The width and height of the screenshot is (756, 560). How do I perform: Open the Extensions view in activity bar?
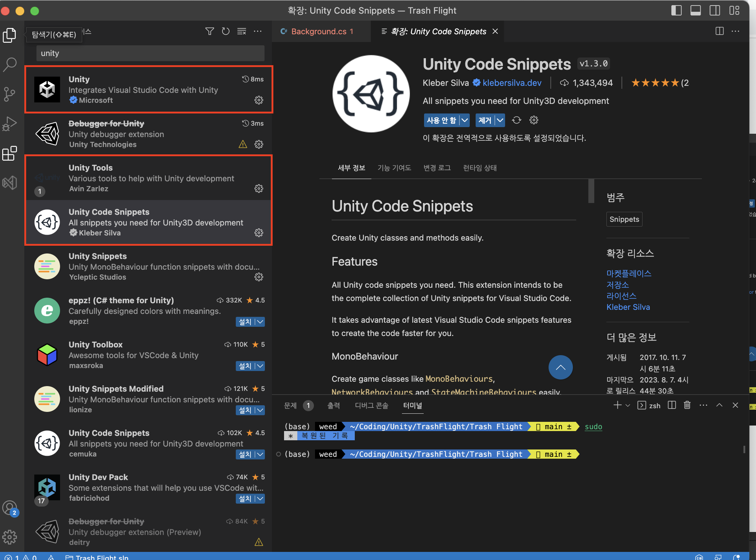click(10, 153)
